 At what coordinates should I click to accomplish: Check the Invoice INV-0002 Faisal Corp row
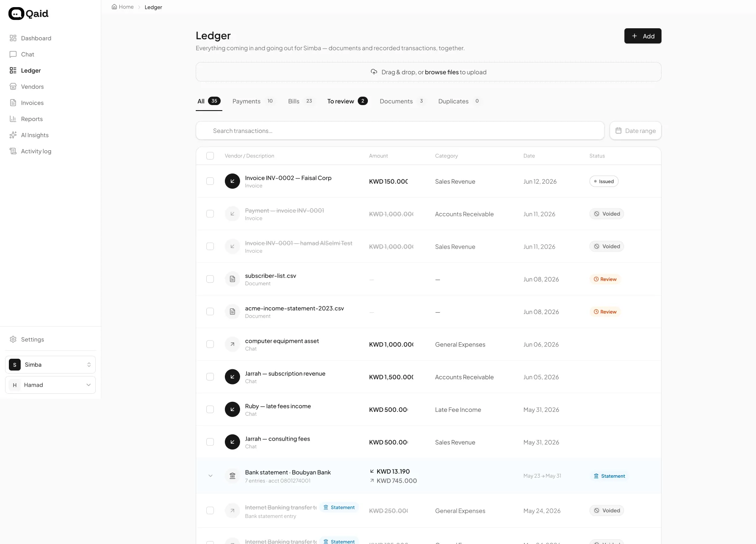[210, 181]
